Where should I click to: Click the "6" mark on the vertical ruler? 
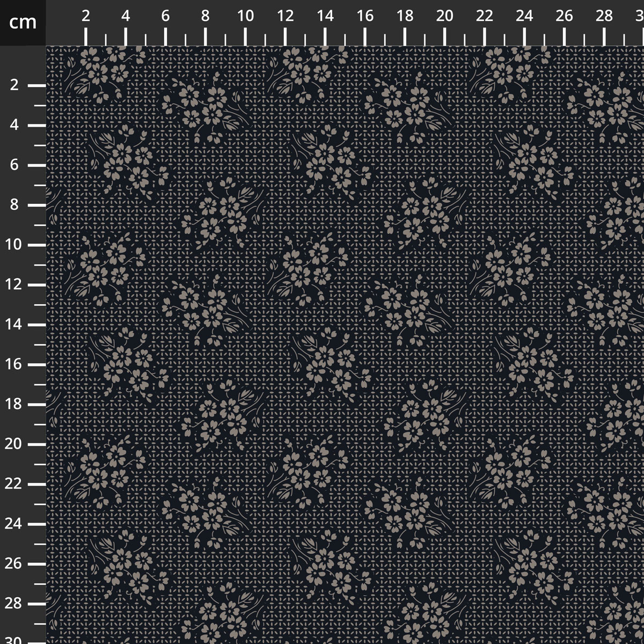[x=15, y=165]
